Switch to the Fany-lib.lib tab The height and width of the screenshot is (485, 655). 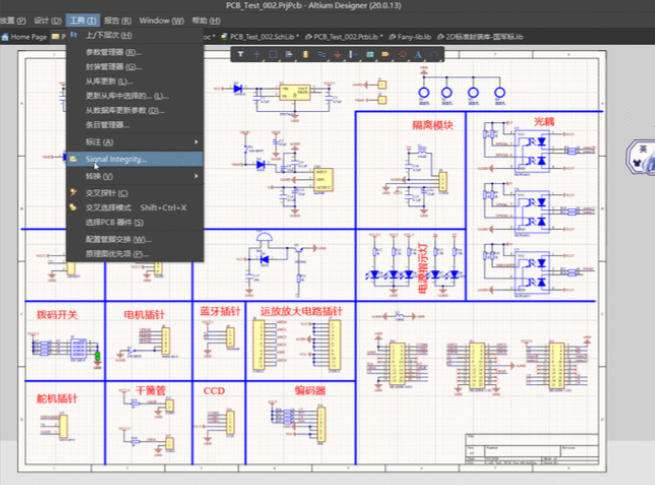point(410,37)
